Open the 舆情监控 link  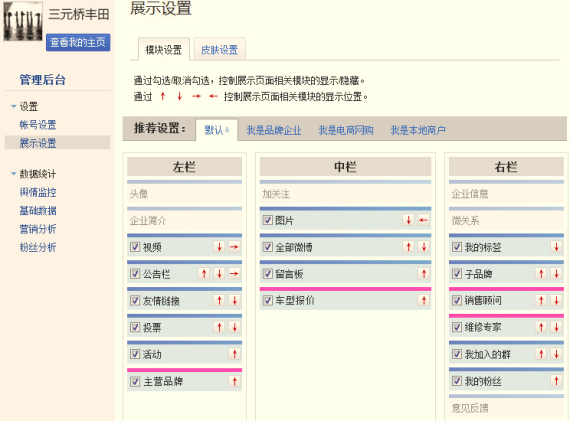pyautogui.click(x=38, y=192)
